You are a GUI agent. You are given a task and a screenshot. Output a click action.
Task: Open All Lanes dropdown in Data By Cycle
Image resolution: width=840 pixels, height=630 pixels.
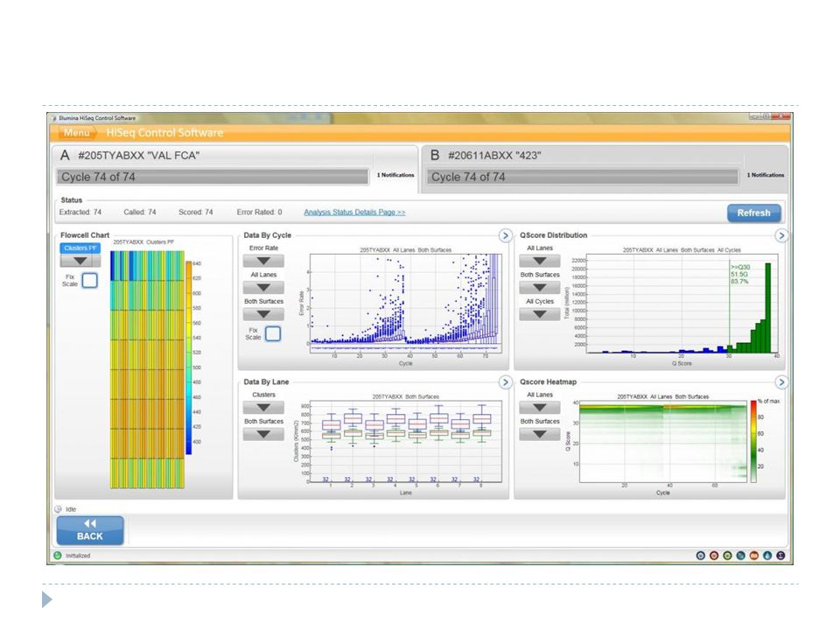point(263,288)
